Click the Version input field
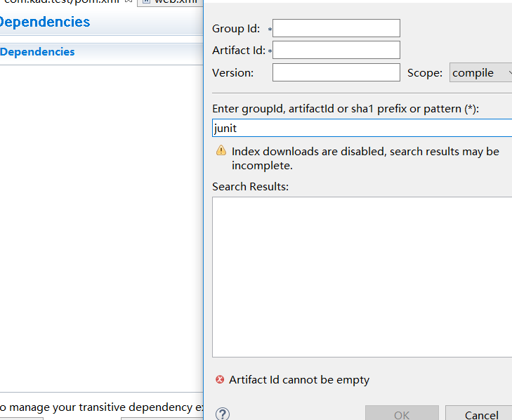This screenshot has width=512, height=420. (x=336, y=72)
